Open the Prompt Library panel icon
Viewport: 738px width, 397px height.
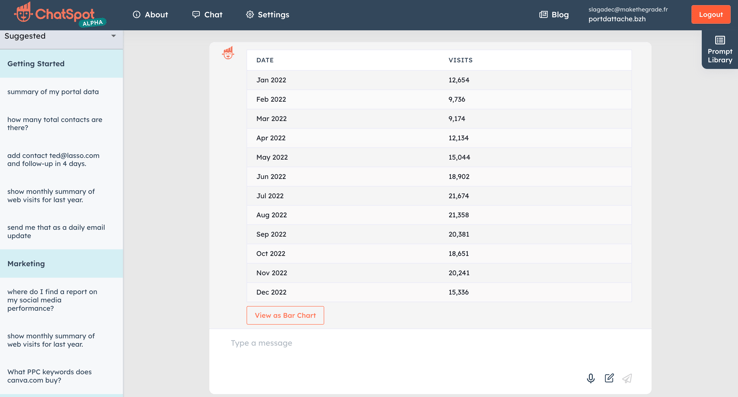(x=720, y=40)
